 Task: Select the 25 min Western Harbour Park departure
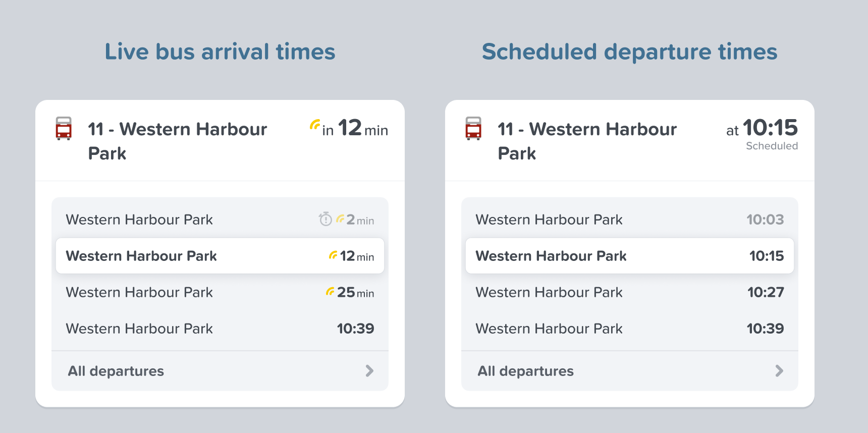click(x=220, y=292)
